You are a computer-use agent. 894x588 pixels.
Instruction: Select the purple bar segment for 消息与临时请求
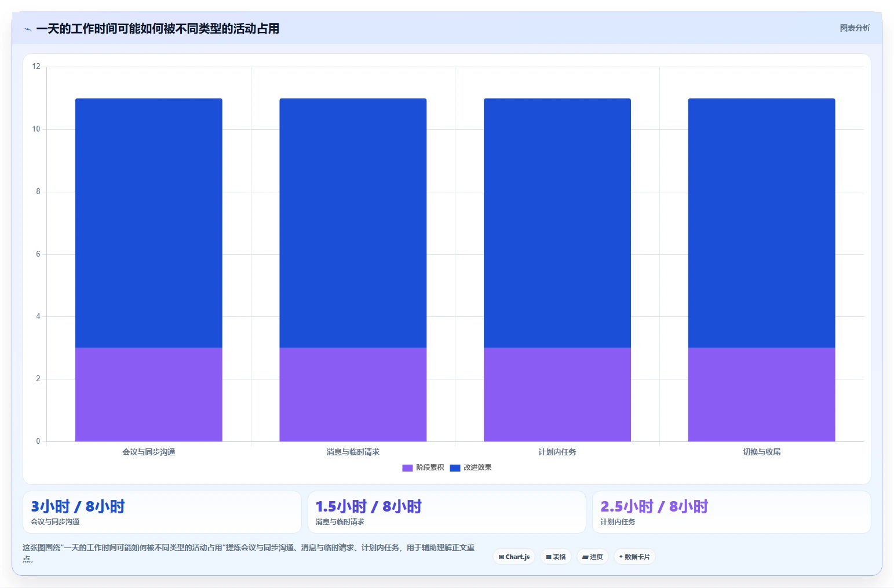tap(353, 395)
